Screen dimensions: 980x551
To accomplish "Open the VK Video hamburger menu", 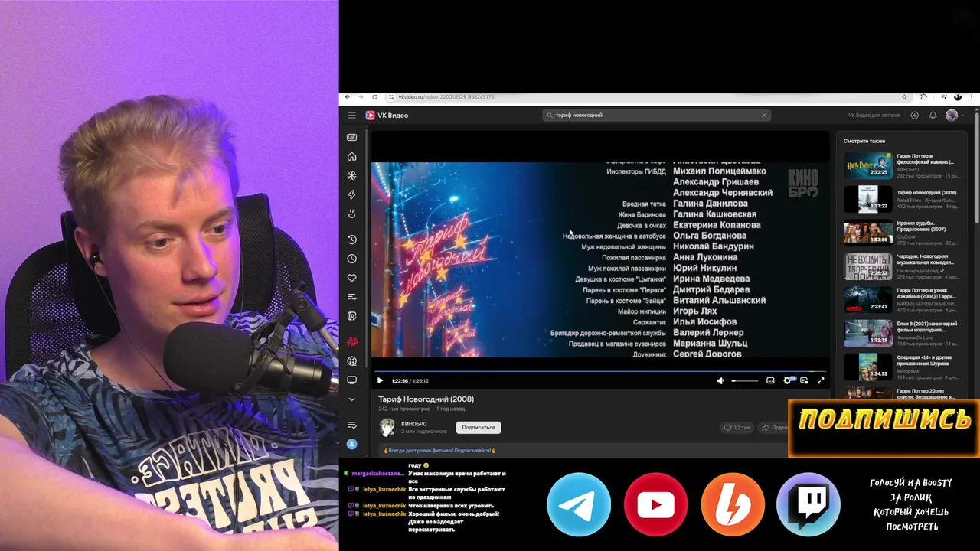I will [x=351, y=116].
